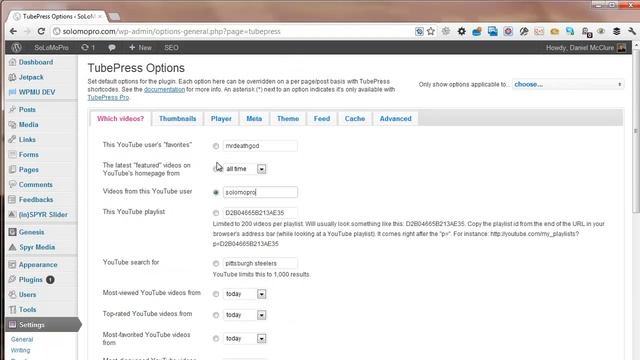Switch to the Thumbnails tab
The height and width of the screenshot is (360, 640).
(178, 119)
